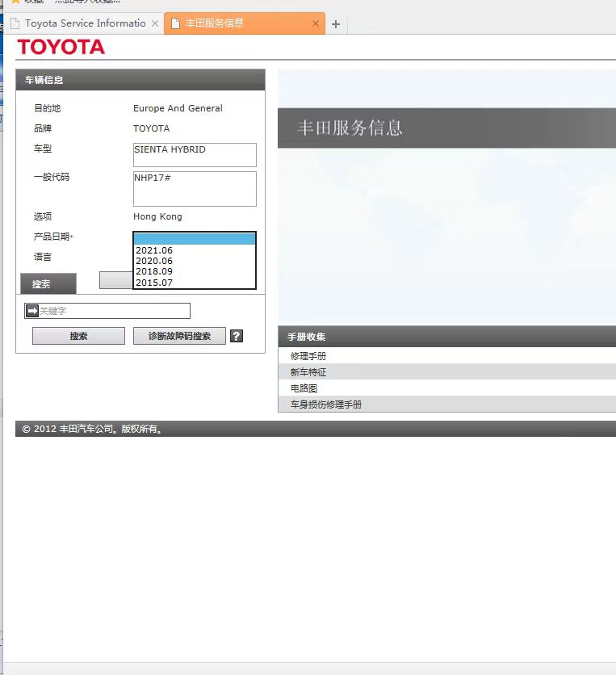Click the 搜索 button below the keyword field
This screenshot has height=675, width=616.
click(x=79, y=336)
